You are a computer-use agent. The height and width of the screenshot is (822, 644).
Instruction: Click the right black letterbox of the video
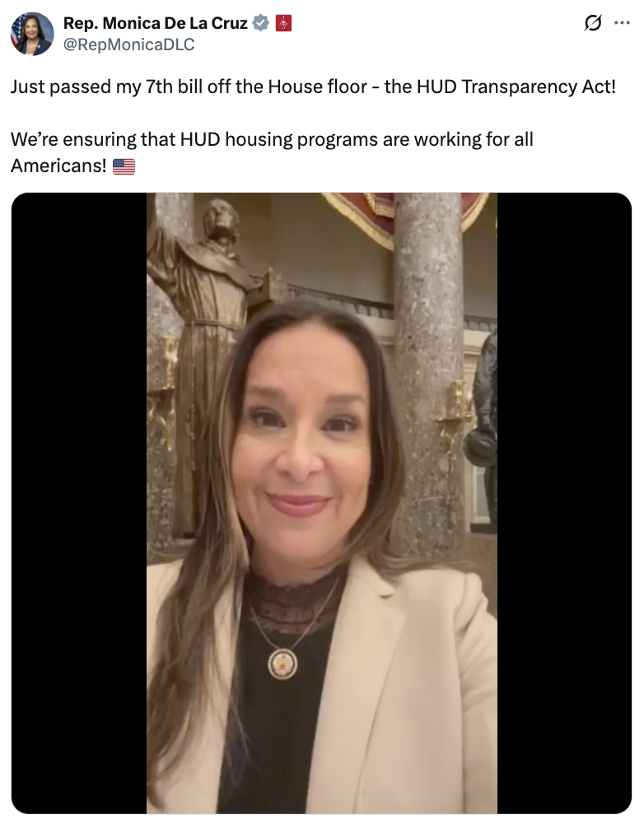[564, 503]
